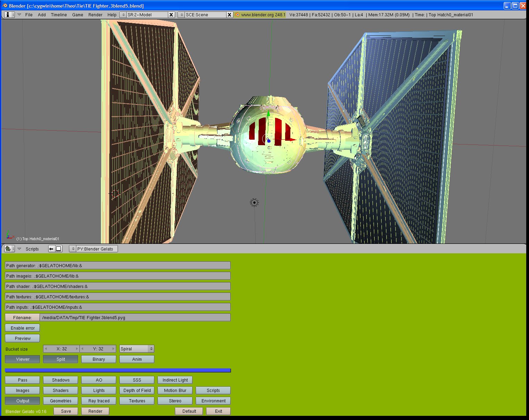The height and width of the screenshot is (420, 529).
Task: Open the Timeline menu
Action: pos(59,15)
